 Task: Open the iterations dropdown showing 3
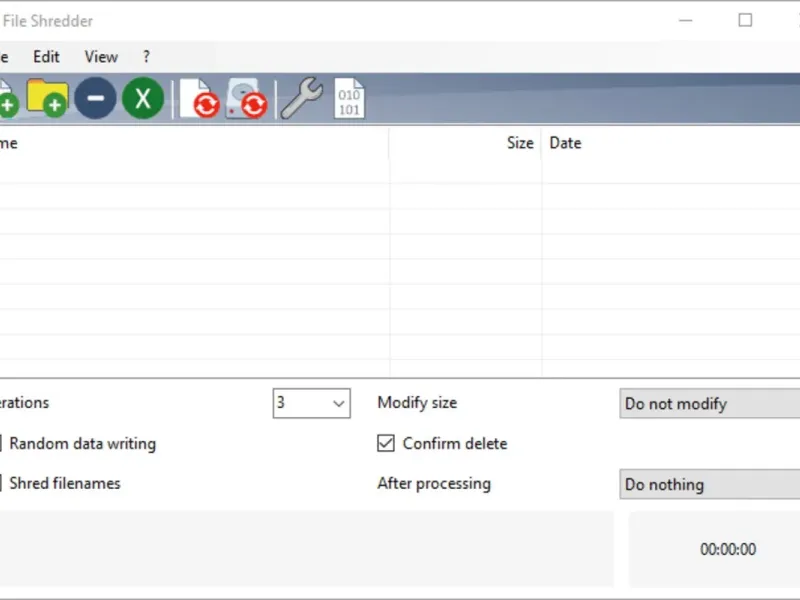[311, 403]
